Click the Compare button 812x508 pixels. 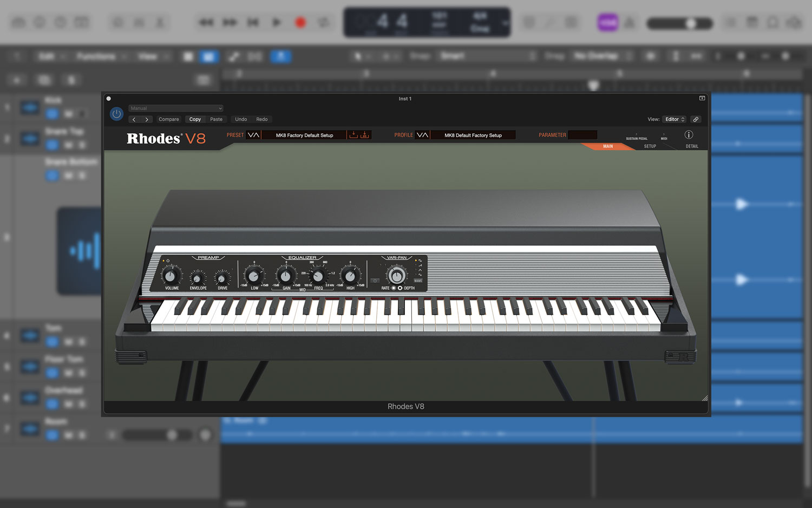coord(169,119)
